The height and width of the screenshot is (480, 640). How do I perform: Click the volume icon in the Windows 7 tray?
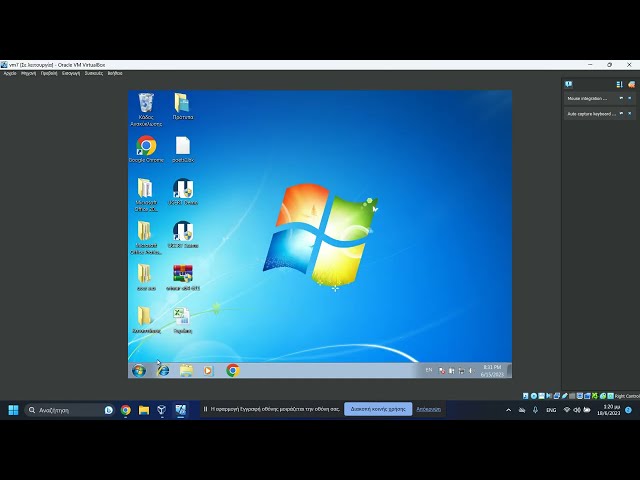(471, 371)
